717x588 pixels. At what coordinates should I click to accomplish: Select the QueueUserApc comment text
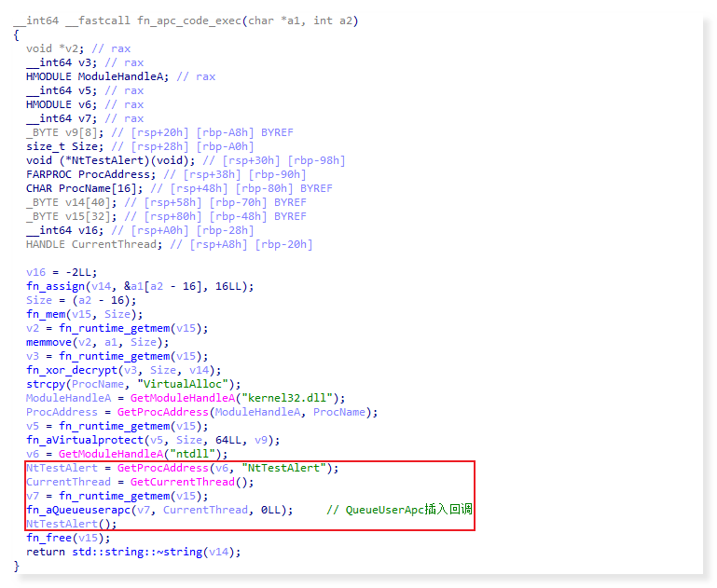pyautogui.click(x=400, y=510)
